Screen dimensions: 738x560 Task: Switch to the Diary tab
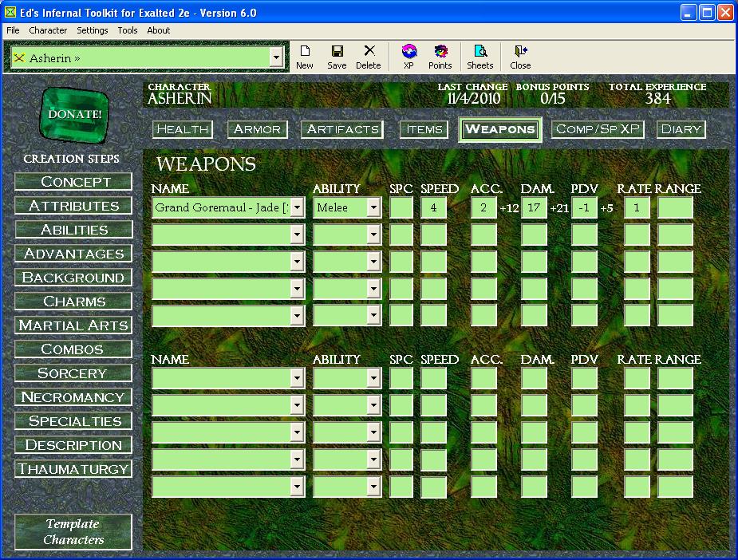coord(681,129)
